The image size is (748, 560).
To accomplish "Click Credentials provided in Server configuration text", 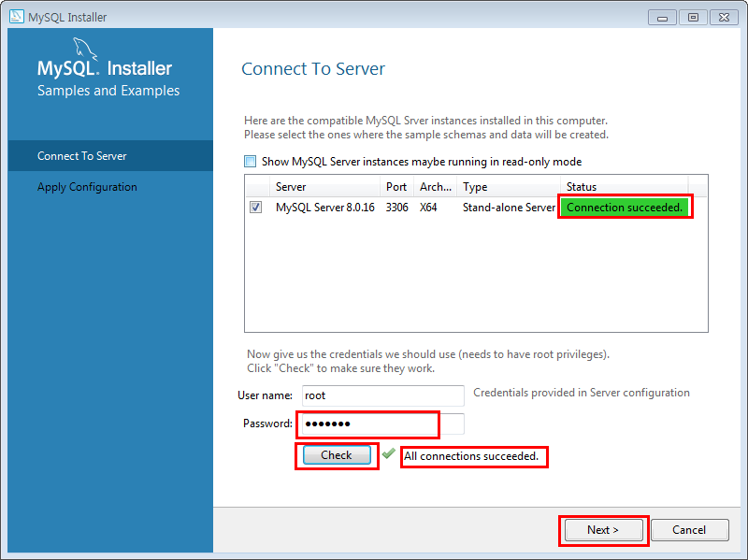I will (582, 393).
